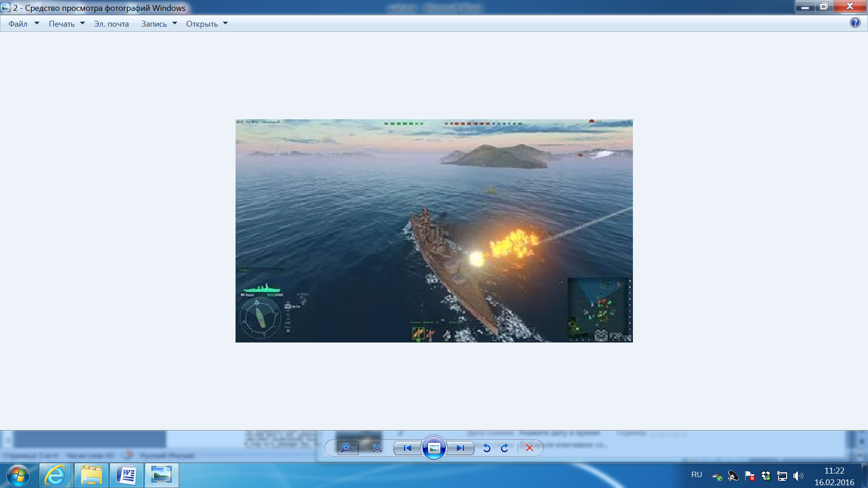Fit image to actual size
This screenshot has height=488, width=868.
[x=377, y=448]
